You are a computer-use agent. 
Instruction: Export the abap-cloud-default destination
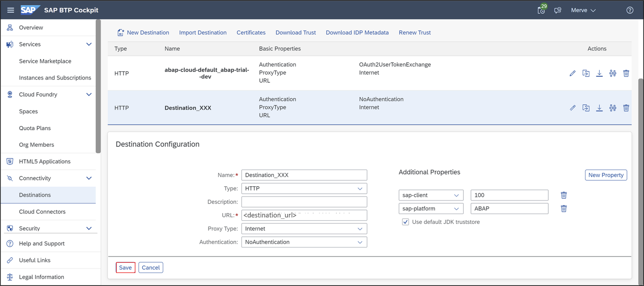[599, 73]
